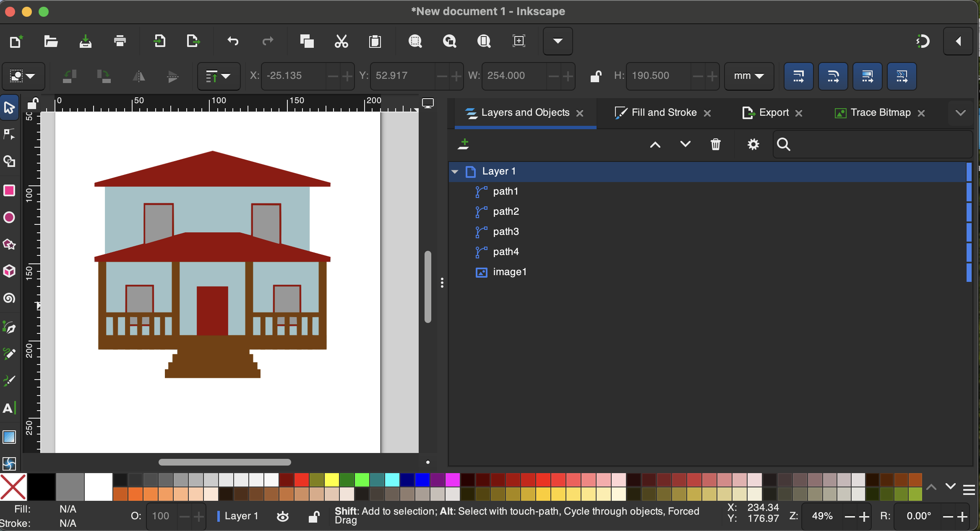Select the Star tool
The width and height of the screenshot is (980, 531).
tap(9, 245)
